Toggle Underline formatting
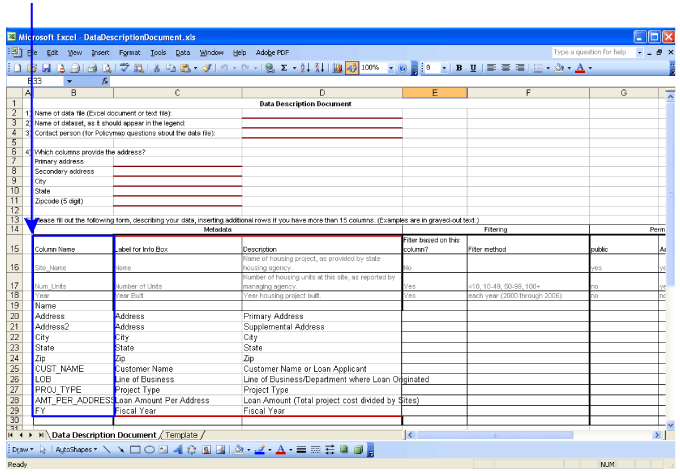This screenshot has width=680, height=475. coord(473,68)
